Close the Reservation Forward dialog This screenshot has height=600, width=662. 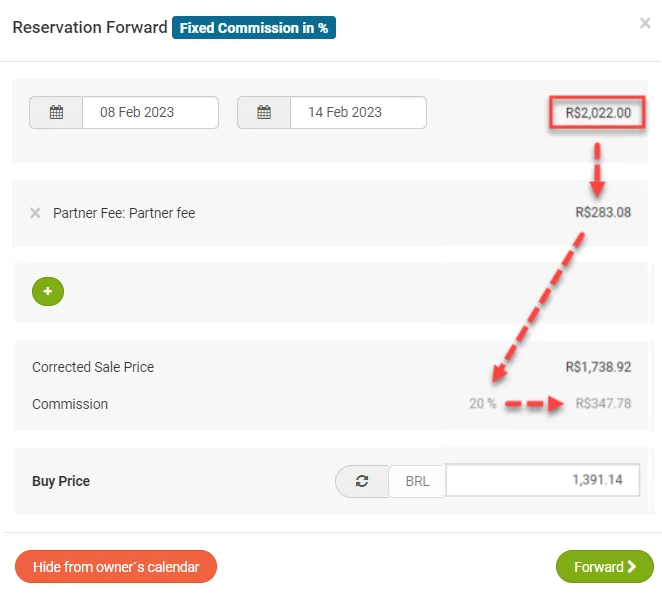tap(645, 24)
